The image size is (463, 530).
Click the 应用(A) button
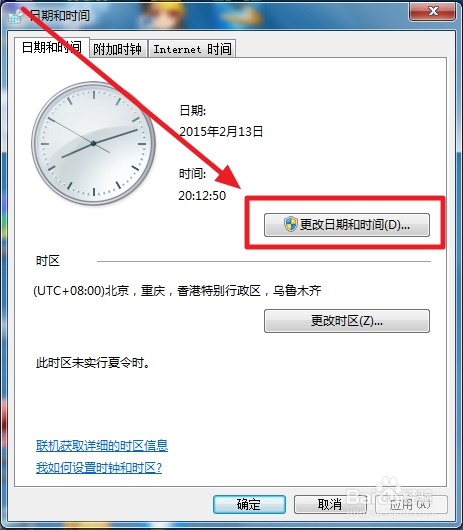(x=411, y=504)
